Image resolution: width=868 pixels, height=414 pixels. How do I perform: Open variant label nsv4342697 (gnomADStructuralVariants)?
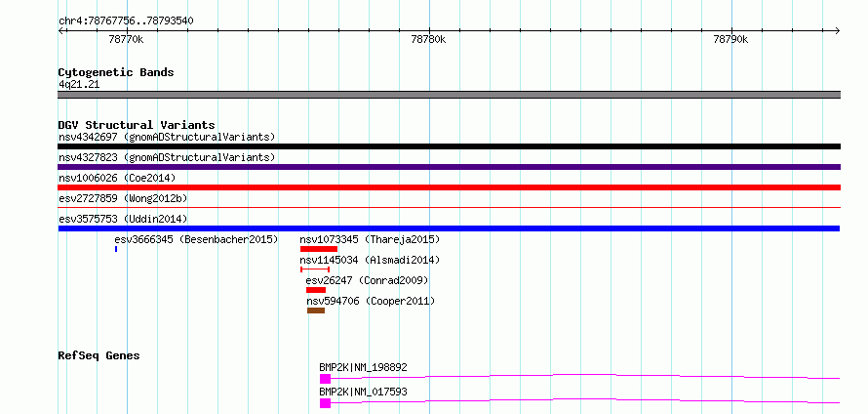pyautogui.click(x=167, y=137)
